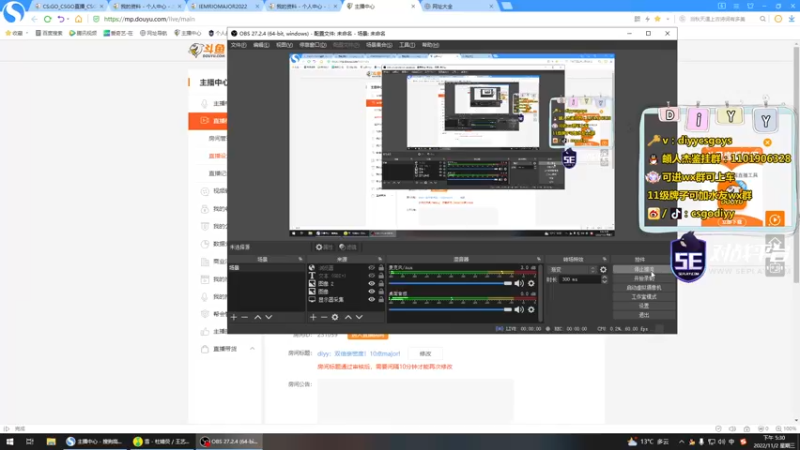Adjust microphone/Aux volume slider
This screenshot has height=450, width=800.
(x=450, y=283)
